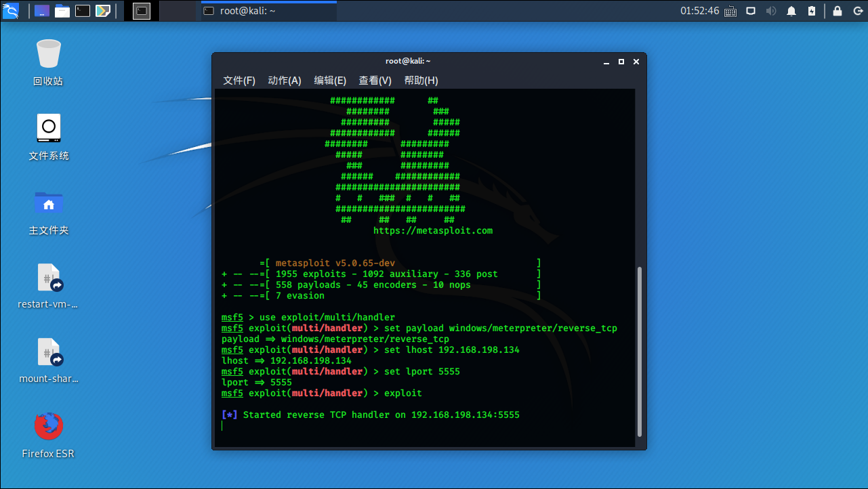Click the panel clock showing 01:52:46
Image resolution: width=868 pixels, height=489 pixels.
[700, 11]
